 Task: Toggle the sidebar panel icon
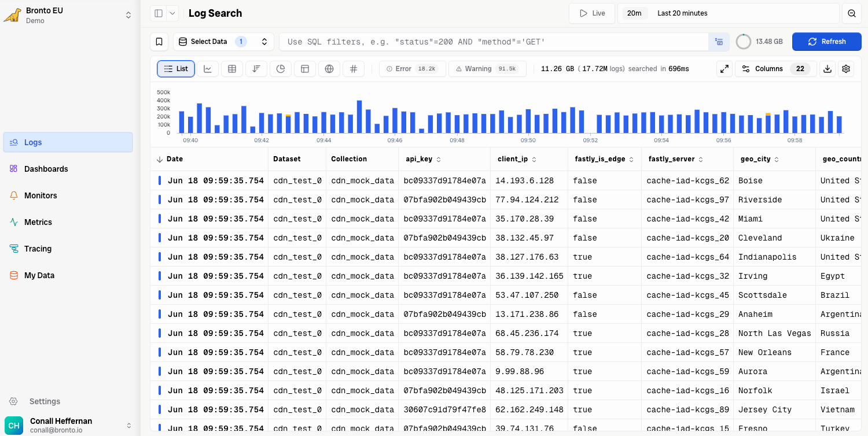158,13
